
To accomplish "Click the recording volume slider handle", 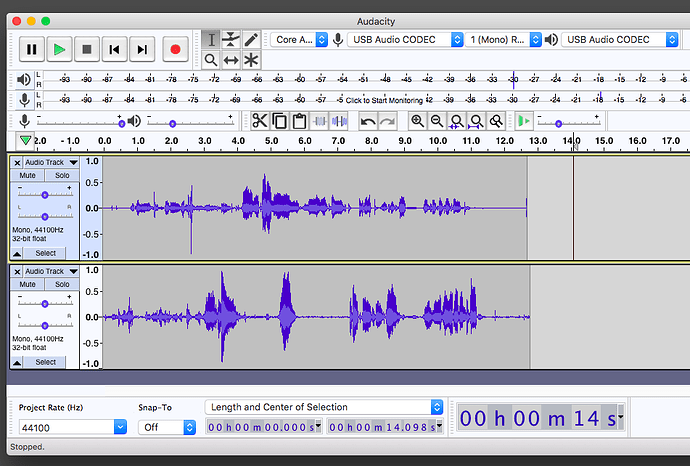I will 121,124.
